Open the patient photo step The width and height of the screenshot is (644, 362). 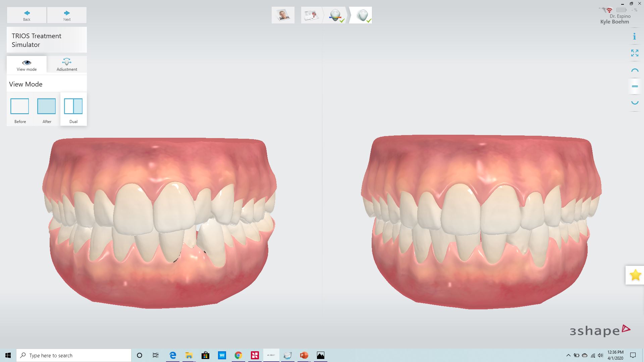[282, 15]
